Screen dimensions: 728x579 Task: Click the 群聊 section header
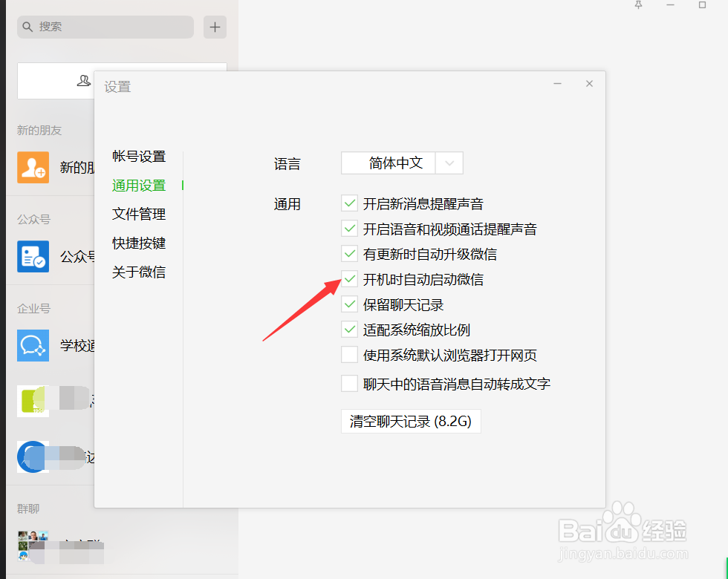28,509
